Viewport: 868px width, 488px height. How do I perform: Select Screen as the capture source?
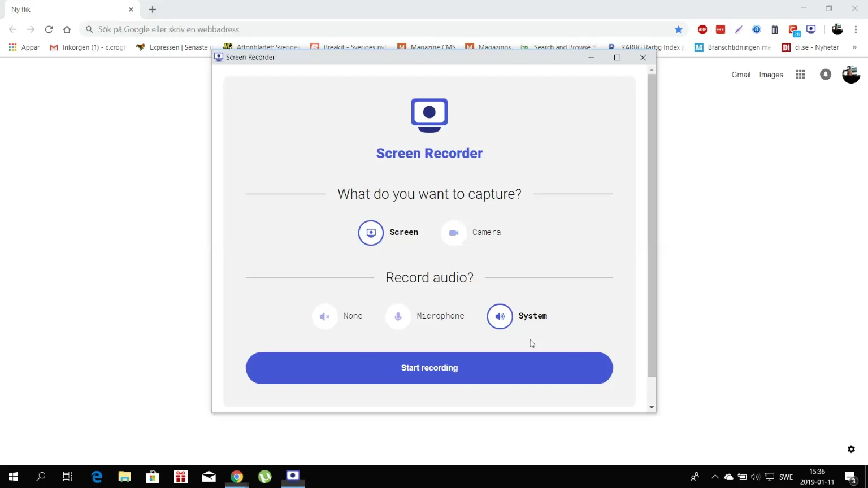coord(389,233)
